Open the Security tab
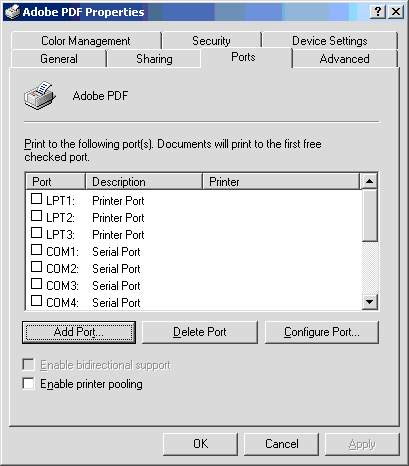 pos(211,41)
